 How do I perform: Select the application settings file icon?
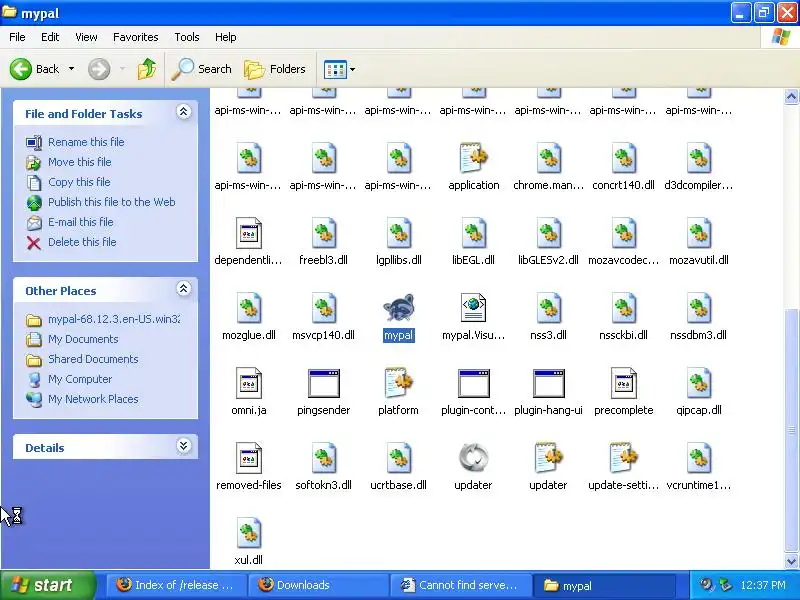coord(473,158)
